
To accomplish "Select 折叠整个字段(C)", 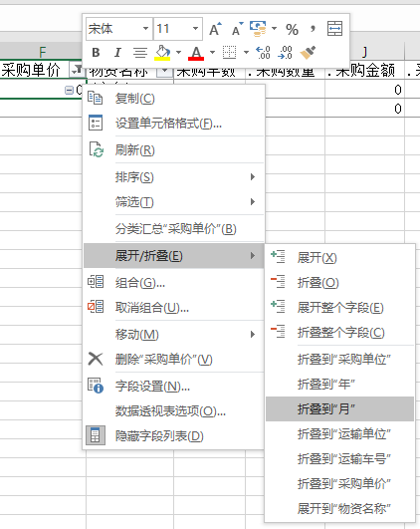I will tap(339, 333).
